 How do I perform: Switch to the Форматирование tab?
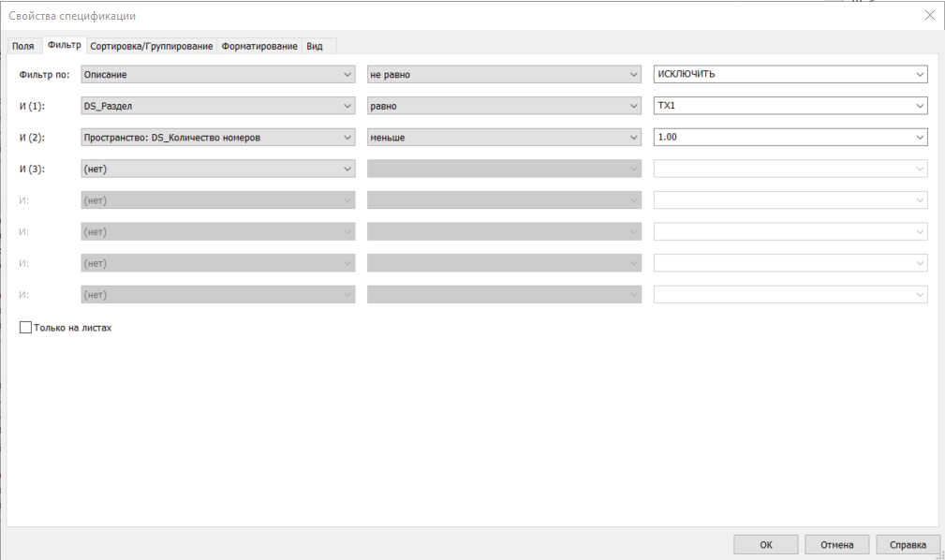259,46
